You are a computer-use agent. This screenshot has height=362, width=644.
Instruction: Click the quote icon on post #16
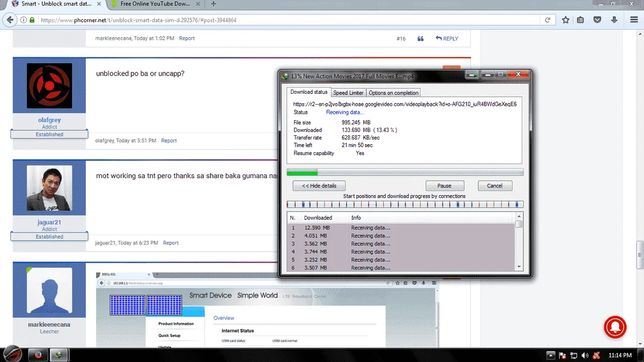coord(421,39)
